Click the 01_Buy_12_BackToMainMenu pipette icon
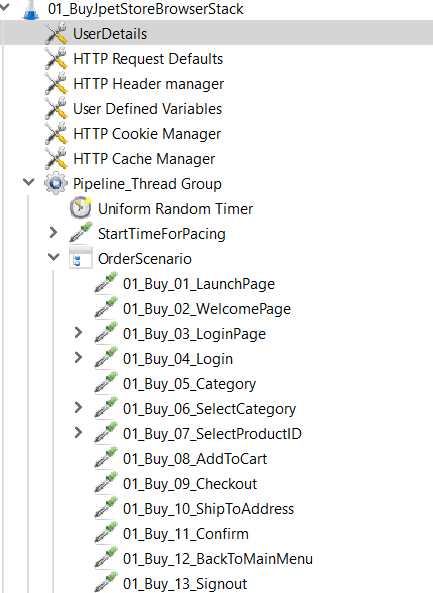433x593 pixels. [x=106, y=557]
